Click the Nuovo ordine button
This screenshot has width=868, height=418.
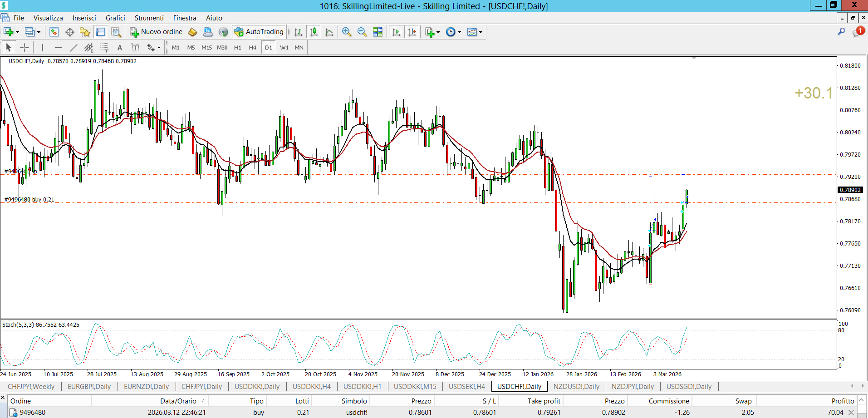(157, 32)
